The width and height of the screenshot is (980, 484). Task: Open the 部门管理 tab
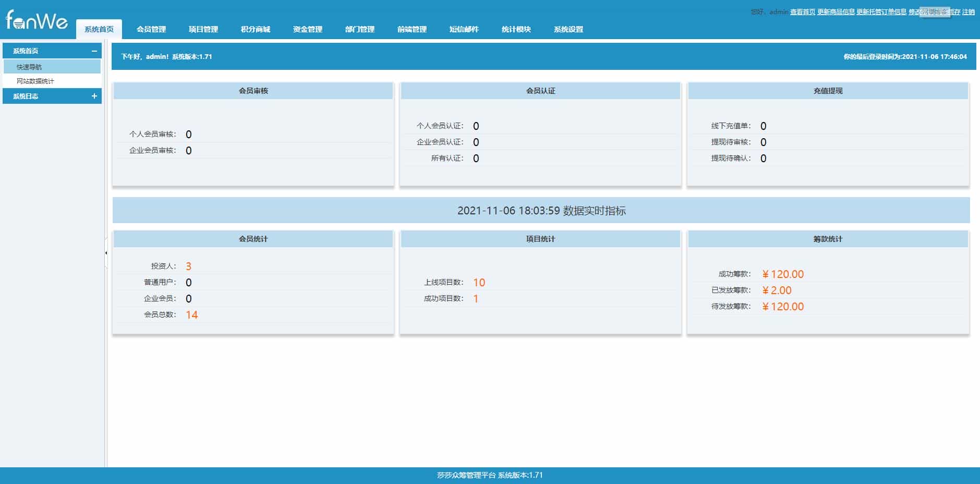tap(360, 29)
